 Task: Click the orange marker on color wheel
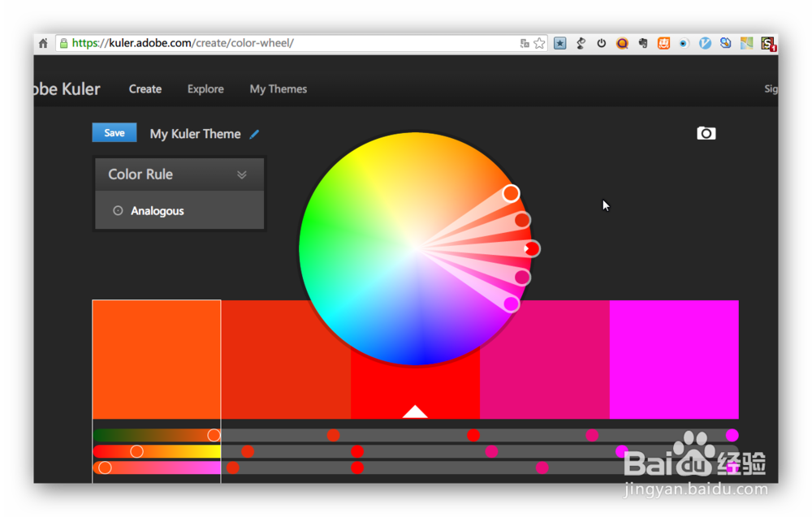click(x=511, y=193)
